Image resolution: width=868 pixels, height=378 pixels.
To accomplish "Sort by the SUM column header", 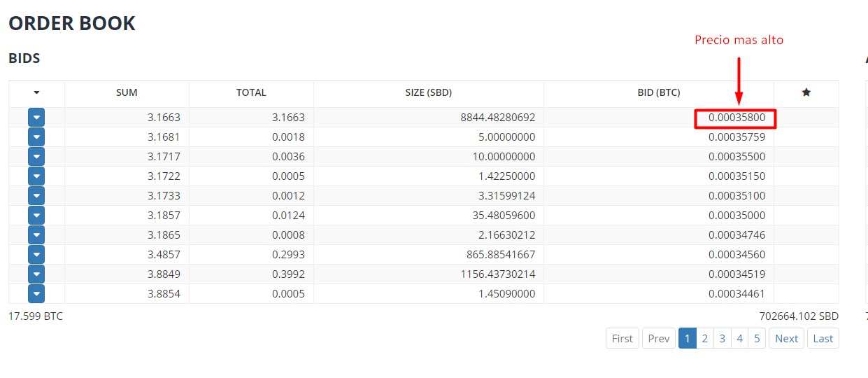I will pos(127,92).
